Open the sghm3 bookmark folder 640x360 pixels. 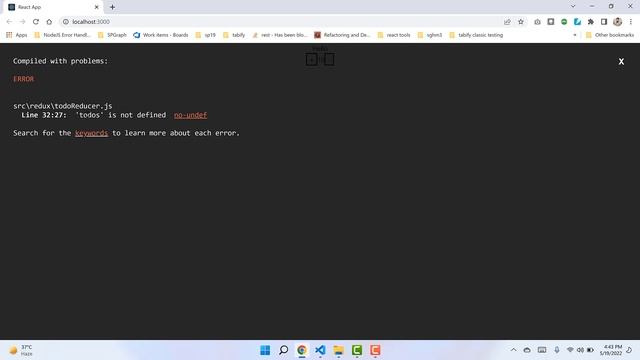(430, 35)
